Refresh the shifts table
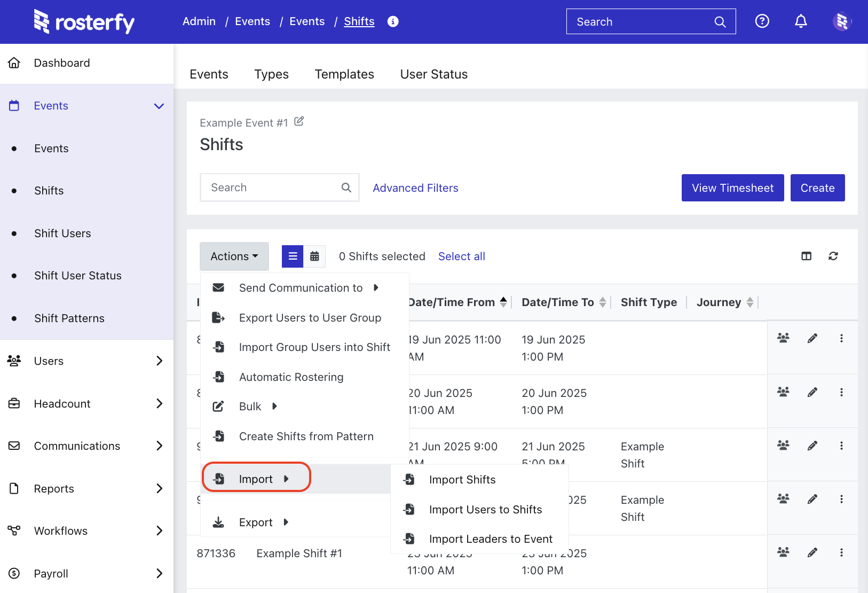 pos(833,256)
